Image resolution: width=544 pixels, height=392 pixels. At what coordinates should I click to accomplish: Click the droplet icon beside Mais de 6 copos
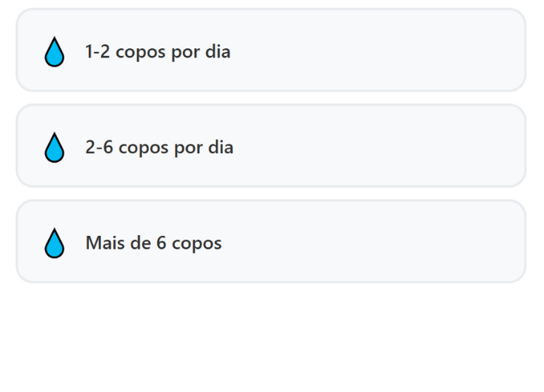(x=54, y=243)
